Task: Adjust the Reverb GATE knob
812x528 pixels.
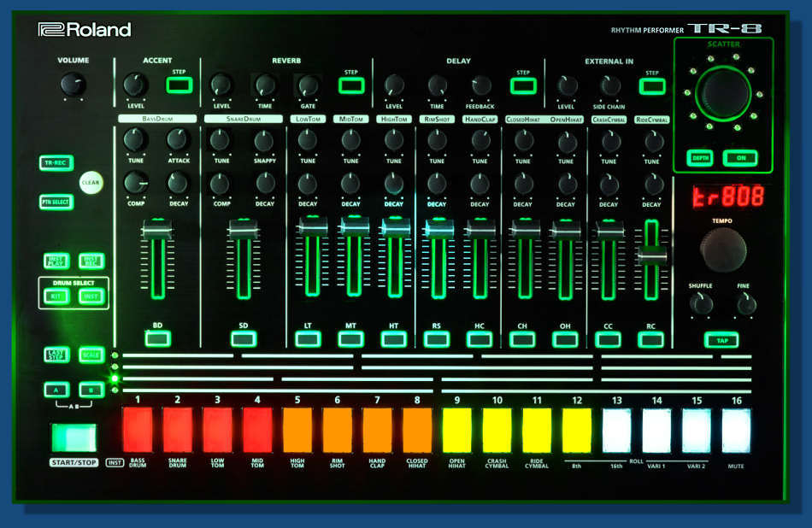Action: (308, 85)
